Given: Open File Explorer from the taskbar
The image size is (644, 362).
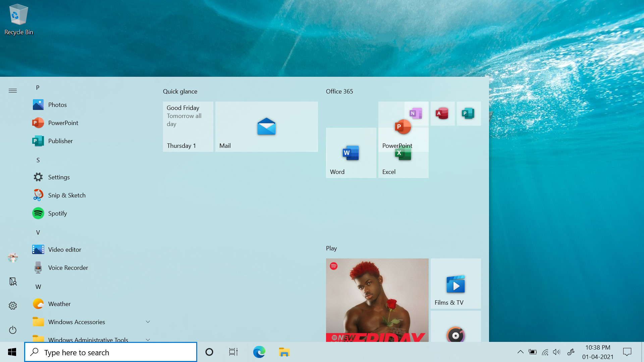Looking at the screenshot, I should coord(284,352).
